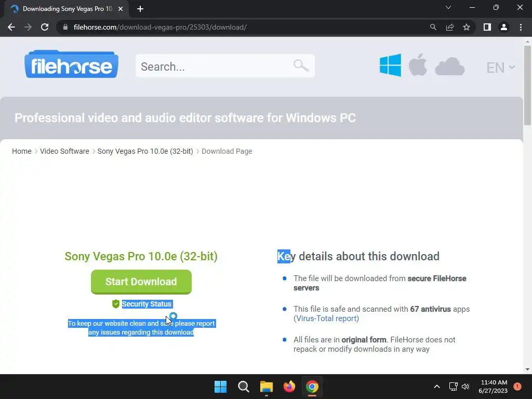The width and height of the screenshot is (532, 399).
Task: Close the Downloading Sony Vegas Pro tab
Action: (x=121, y=9)
